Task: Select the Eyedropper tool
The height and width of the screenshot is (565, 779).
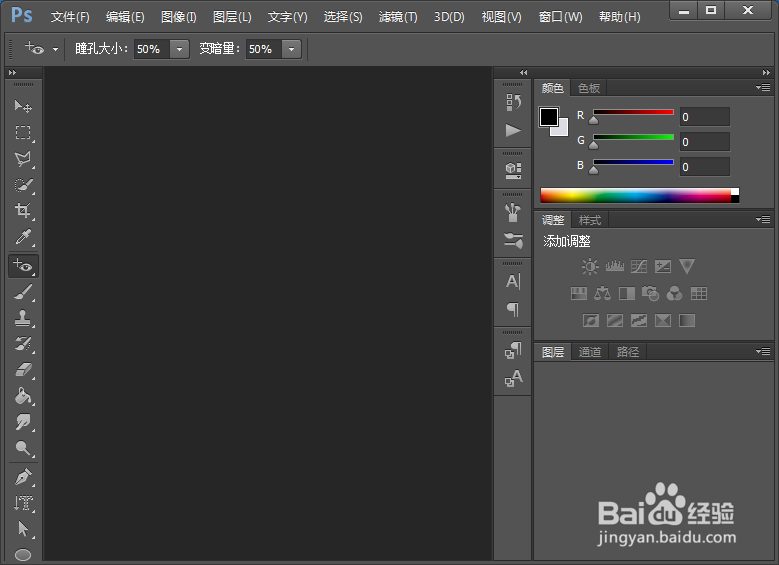Action: click(23, 237)
